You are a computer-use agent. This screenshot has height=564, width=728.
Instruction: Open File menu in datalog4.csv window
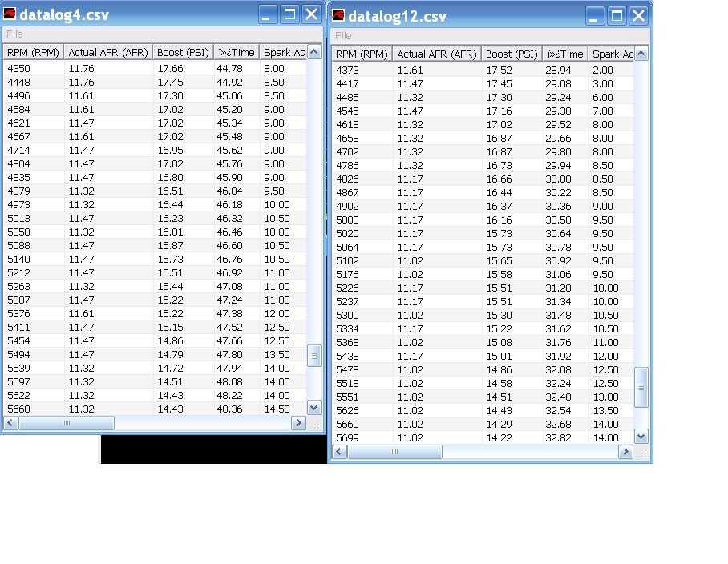pyautogui.click(x=14, y=34)
